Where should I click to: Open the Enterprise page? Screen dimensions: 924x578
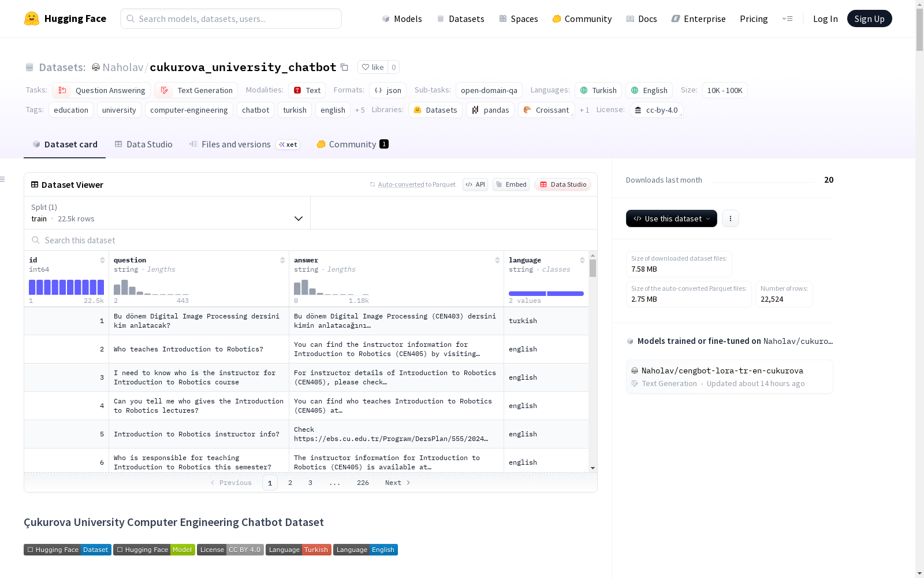699,18
